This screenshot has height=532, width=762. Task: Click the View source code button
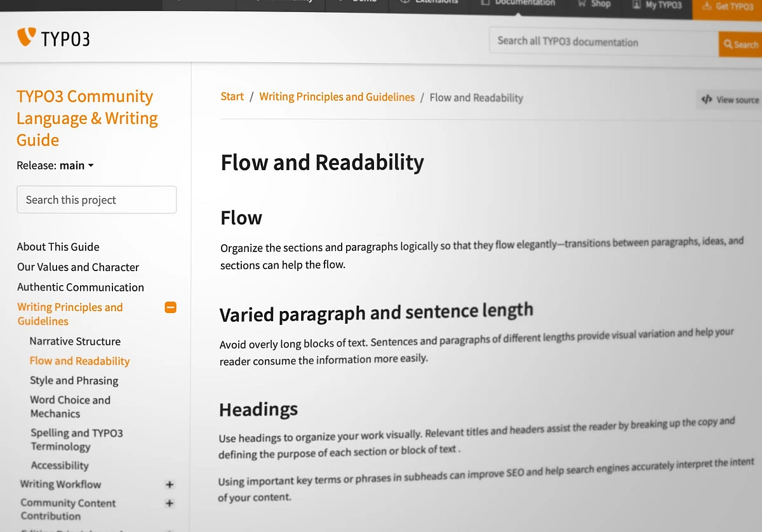(x=730, y=100)
